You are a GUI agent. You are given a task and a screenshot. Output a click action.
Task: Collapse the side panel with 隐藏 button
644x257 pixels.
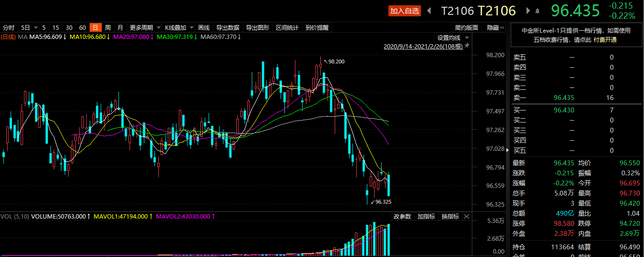point(495,27)
